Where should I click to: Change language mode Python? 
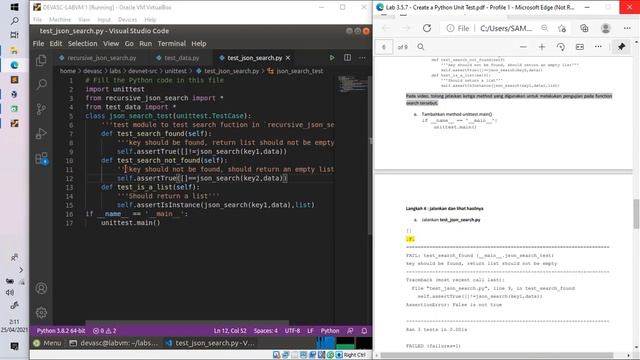pos(330,331)
